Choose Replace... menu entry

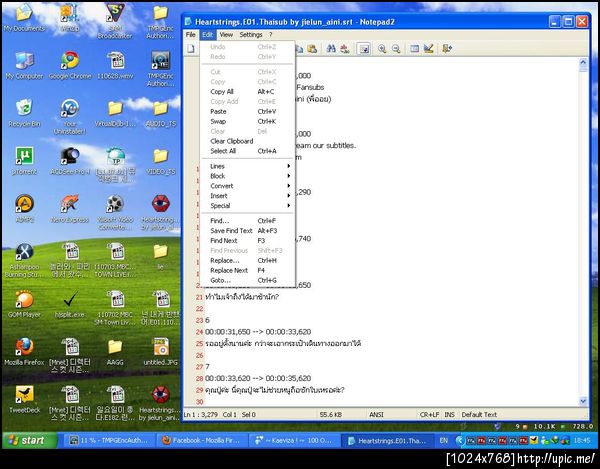pos(248,261)
